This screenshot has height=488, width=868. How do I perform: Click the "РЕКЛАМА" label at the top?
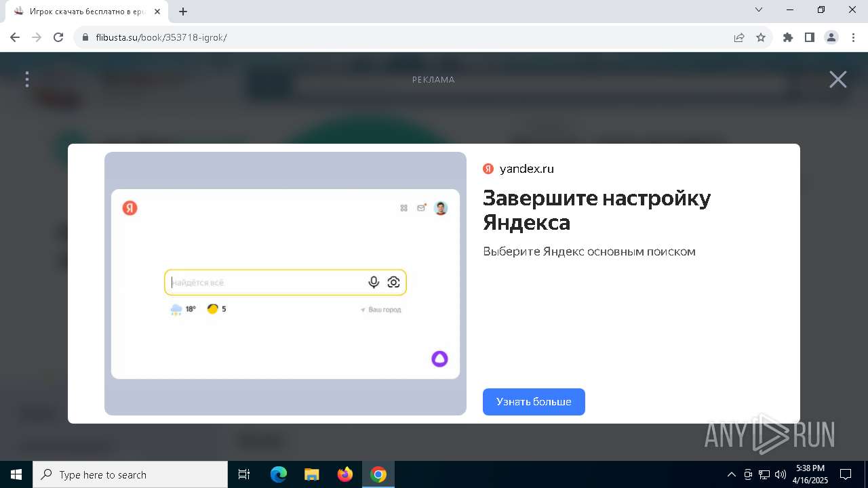click(x=433, y=80)
